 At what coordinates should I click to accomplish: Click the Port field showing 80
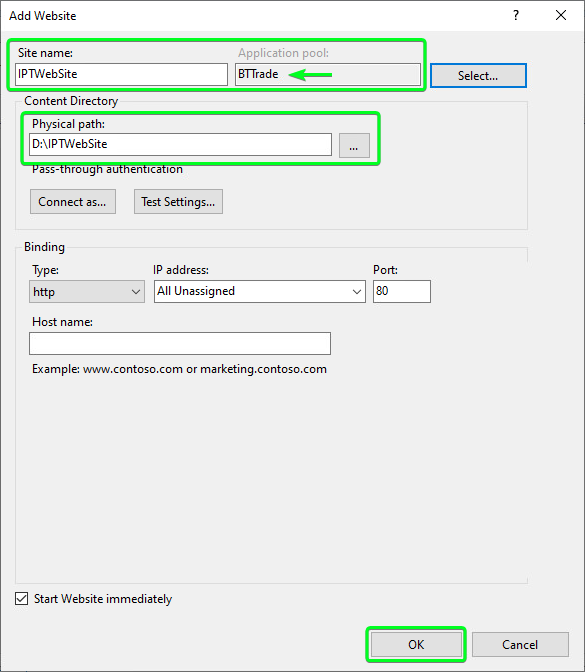click(402, 291)
